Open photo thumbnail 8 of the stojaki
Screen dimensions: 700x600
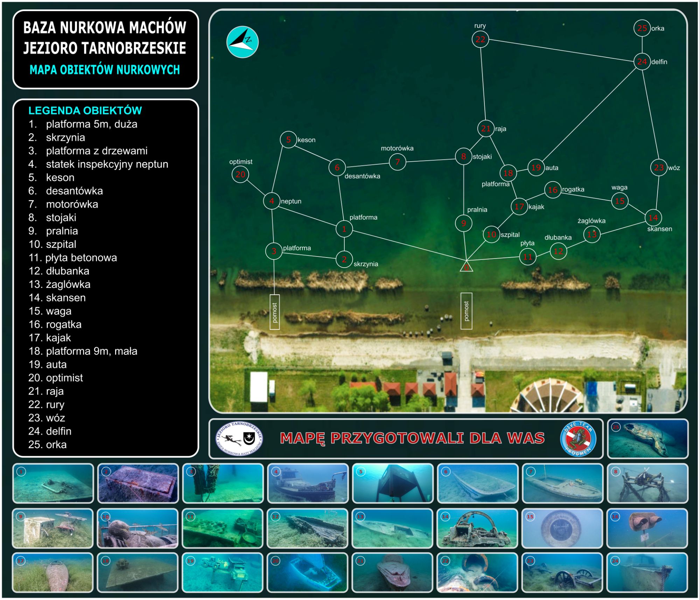pyautogui.click(x=647, y=483)
